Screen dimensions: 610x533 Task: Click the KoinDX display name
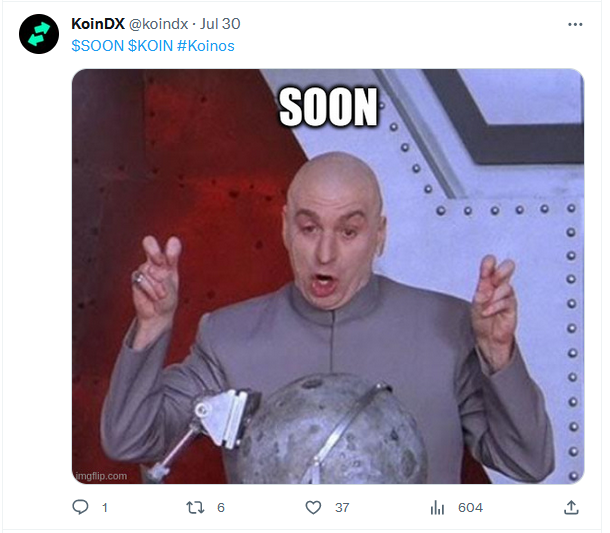(x=98, y=24)
